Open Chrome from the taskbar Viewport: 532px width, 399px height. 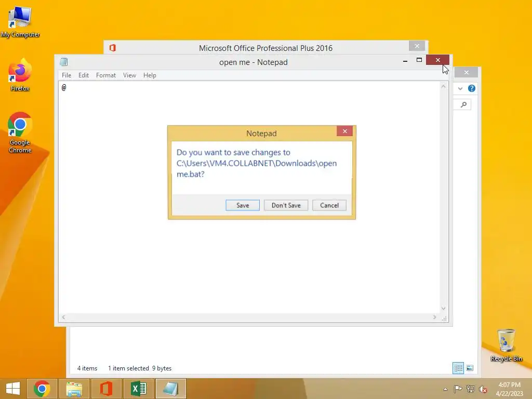[42, 389]
